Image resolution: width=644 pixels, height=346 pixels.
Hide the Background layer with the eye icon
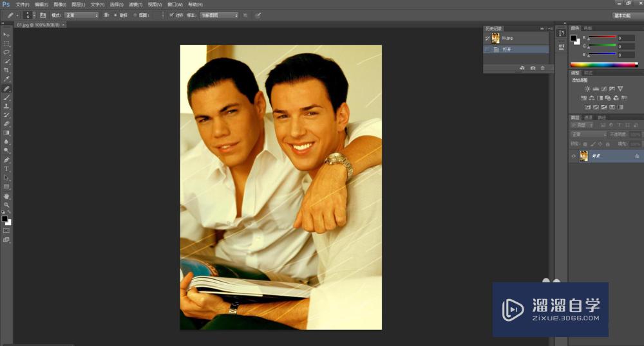point(573,156)
